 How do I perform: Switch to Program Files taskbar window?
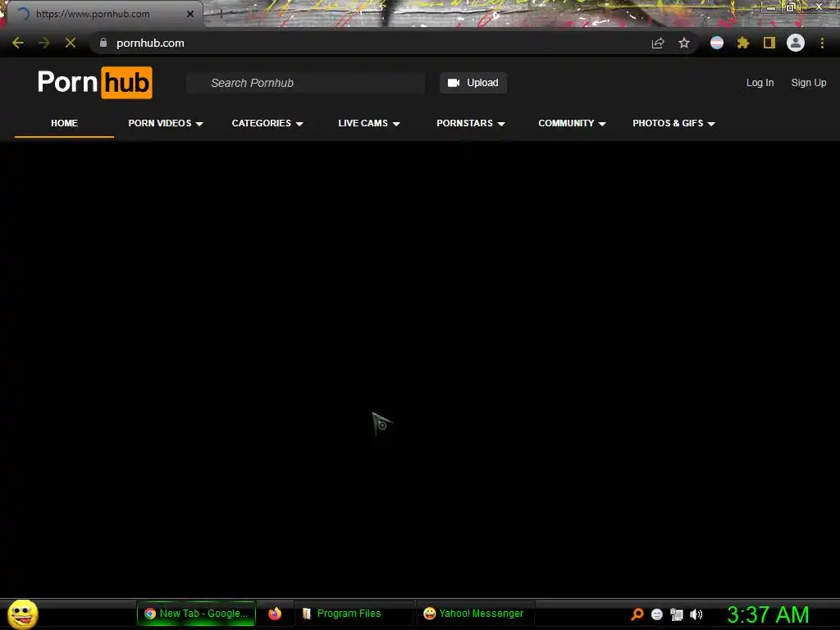tap(354, 614)
